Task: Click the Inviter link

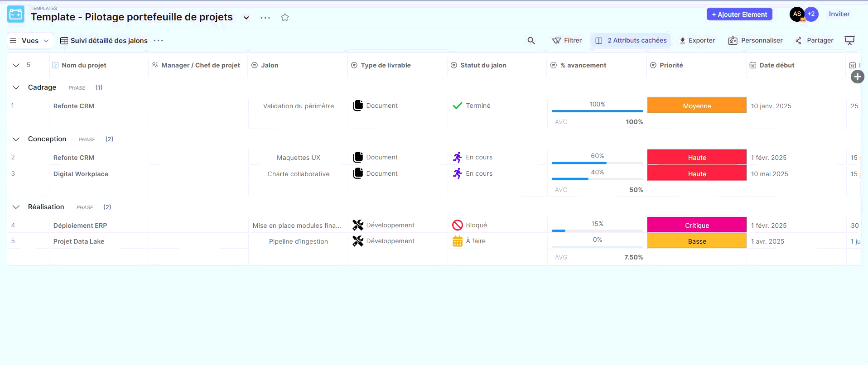Action: pos(839,14)
